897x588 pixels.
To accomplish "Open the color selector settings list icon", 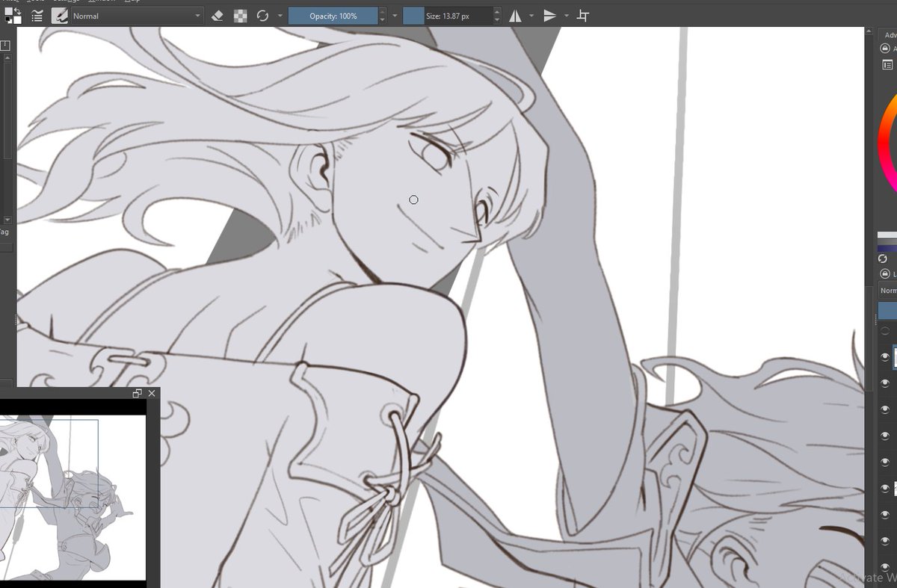I will (888, 66).
